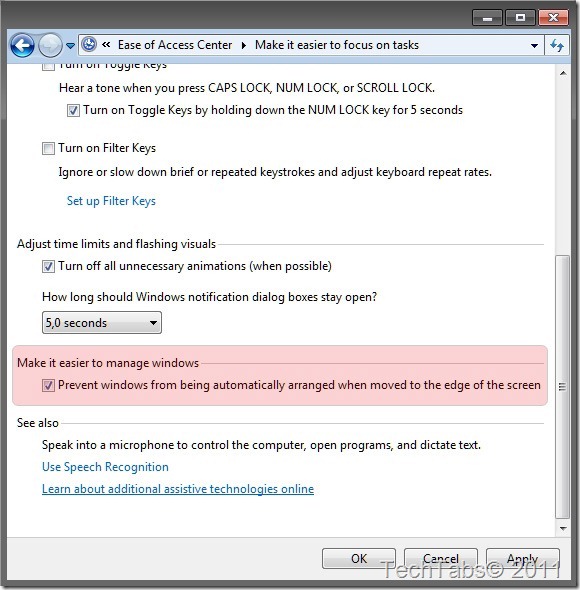
Task: Open the Ease of Access Center breadcrumb
Action: [x=175, y=45]
